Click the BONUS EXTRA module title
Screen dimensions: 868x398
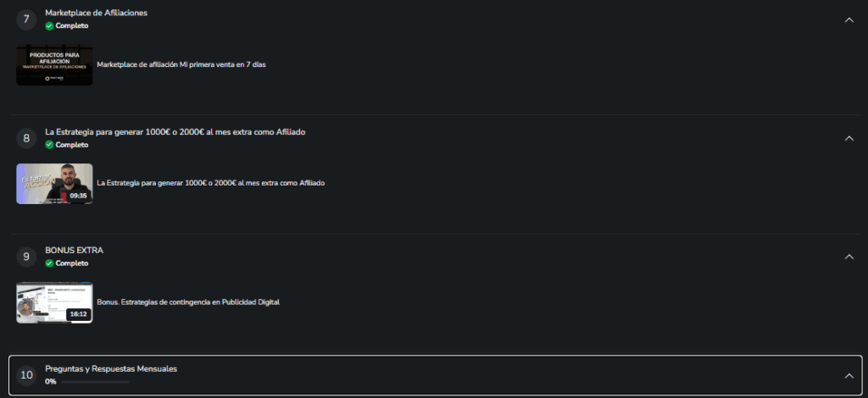pyautogui.click(x=75, y=251)
